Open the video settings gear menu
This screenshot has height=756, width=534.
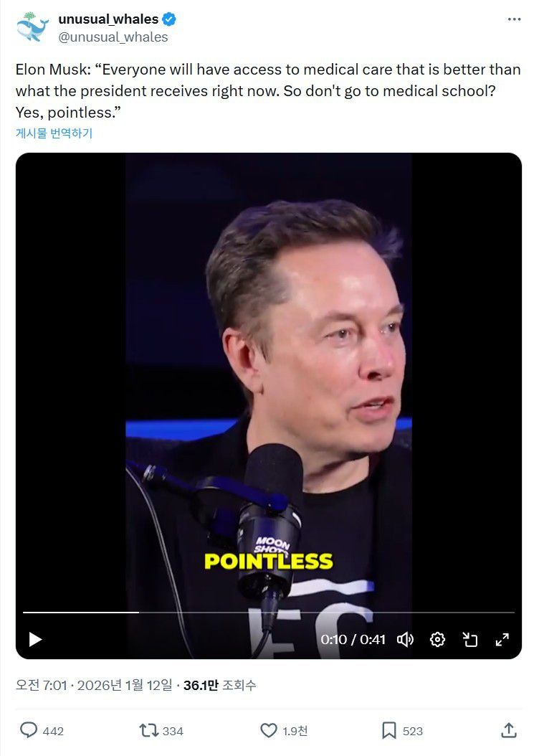(x=437, y=639)
